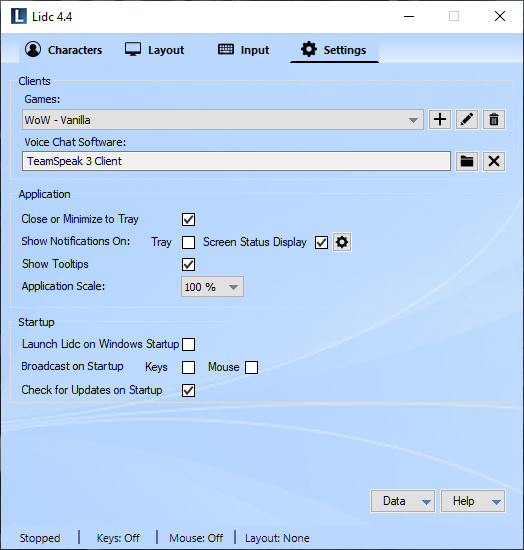Viewport: 524px width, 550px height.
Task: Switch to the Characters tab
Action: [63, 50]
